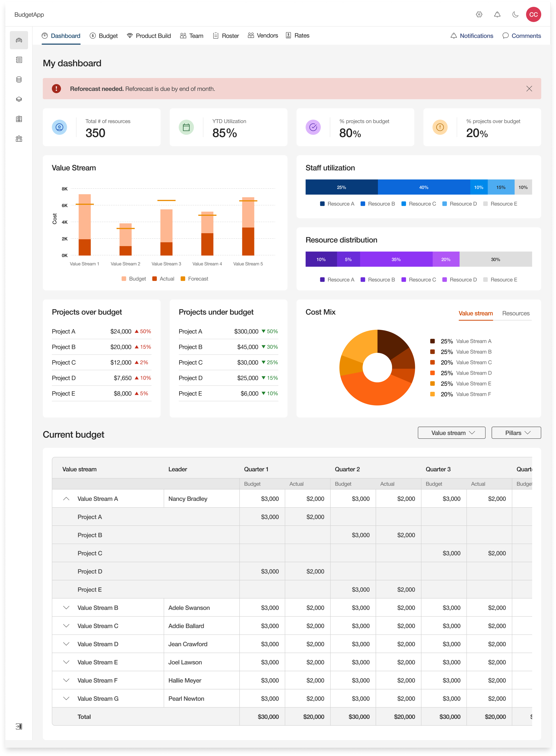The width and height of the screenshot is (556, 756).
Task: Toggle dark mode moon icon
Action: click(x=515, y=14)
